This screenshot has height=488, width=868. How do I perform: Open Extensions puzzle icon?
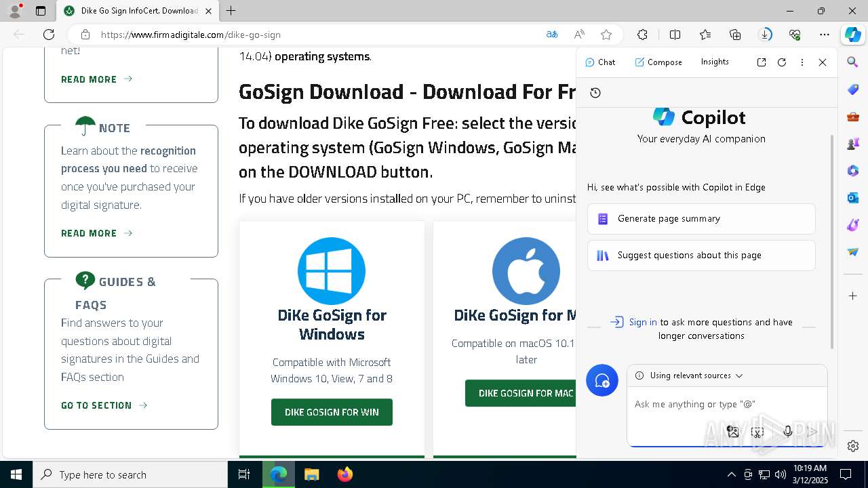[642, 35]
